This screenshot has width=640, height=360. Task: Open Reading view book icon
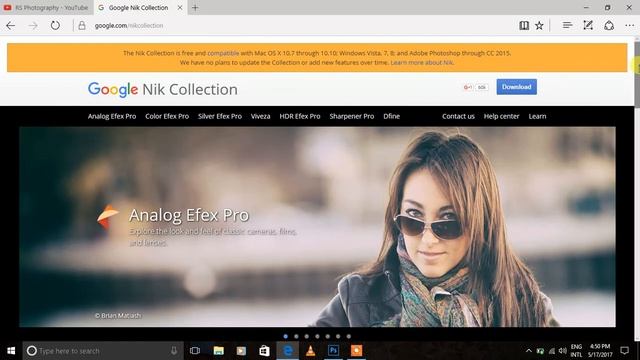524,25
